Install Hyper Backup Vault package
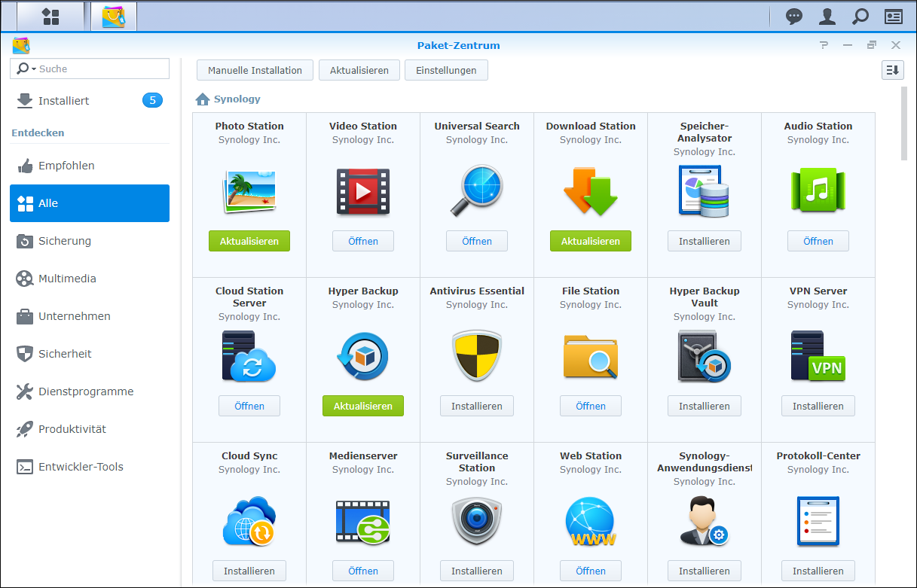Viewport: 917px width, 588px height. (x=705, y=406)
